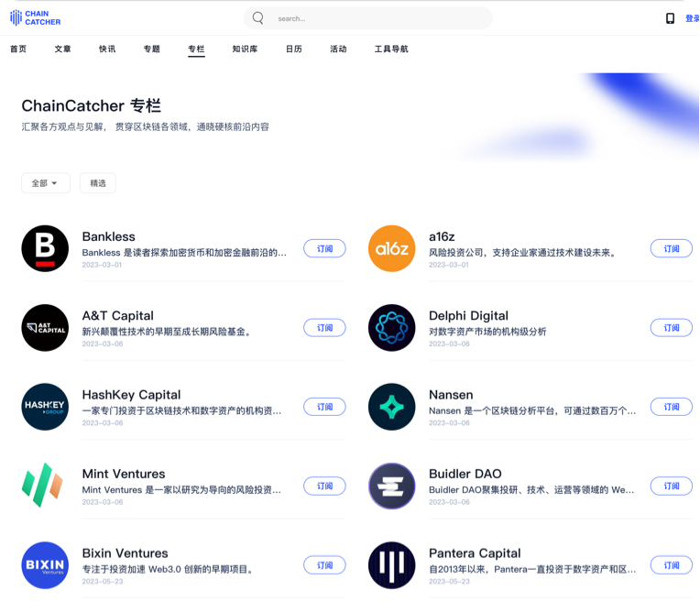Click the ChainCatcher logo in header

coord(35,17)
